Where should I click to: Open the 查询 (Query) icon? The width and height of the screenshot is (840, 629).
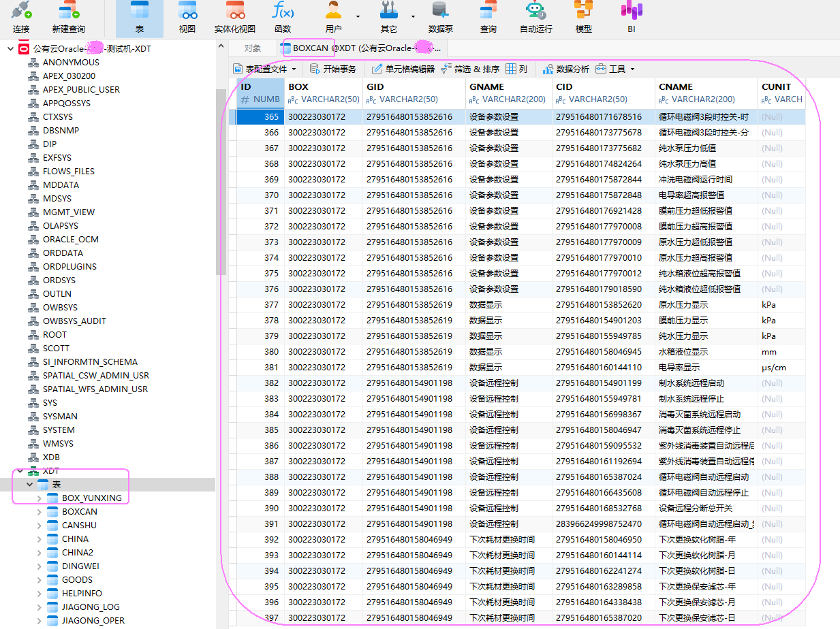click(x=488, y=17)
